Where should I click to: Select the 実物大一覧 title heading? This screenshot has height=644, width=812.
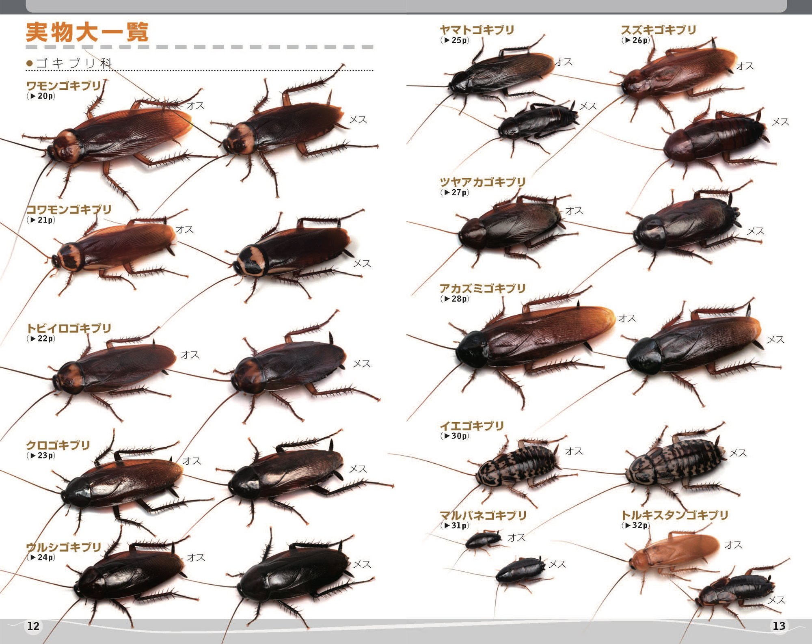coord(87,32)
